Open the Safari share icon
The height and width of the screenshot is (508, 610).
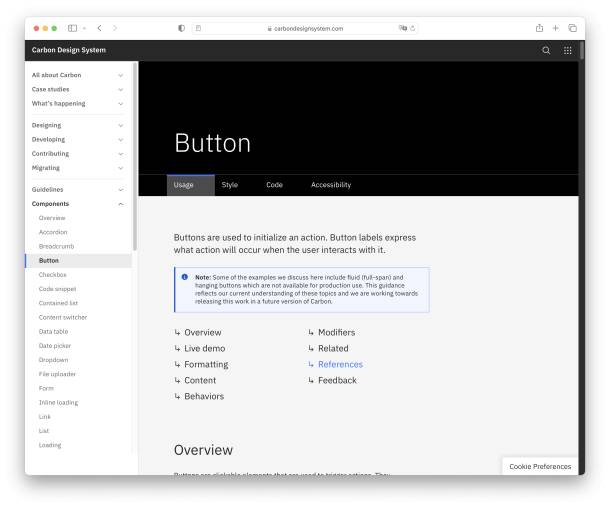coord(539,28)
